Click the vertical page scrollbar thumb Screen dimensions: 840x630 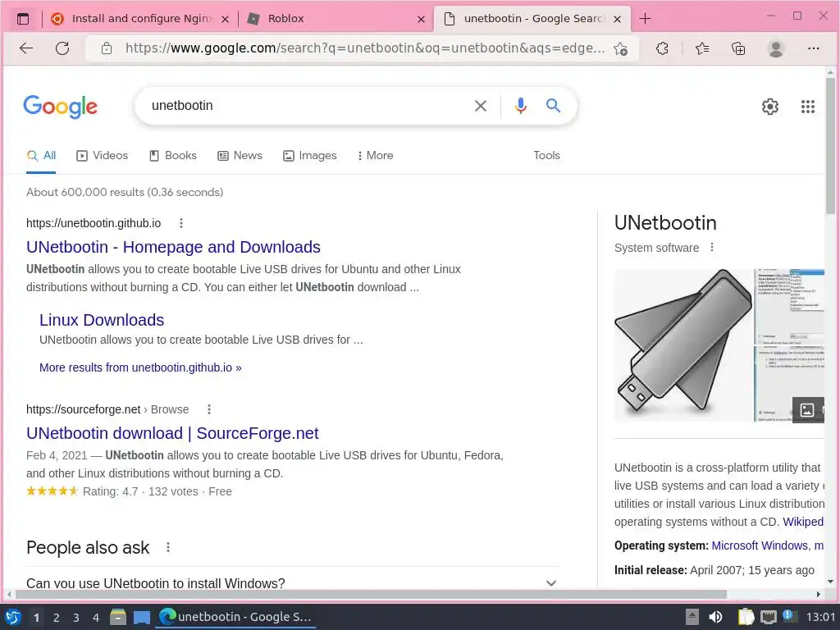click(830, 146)
